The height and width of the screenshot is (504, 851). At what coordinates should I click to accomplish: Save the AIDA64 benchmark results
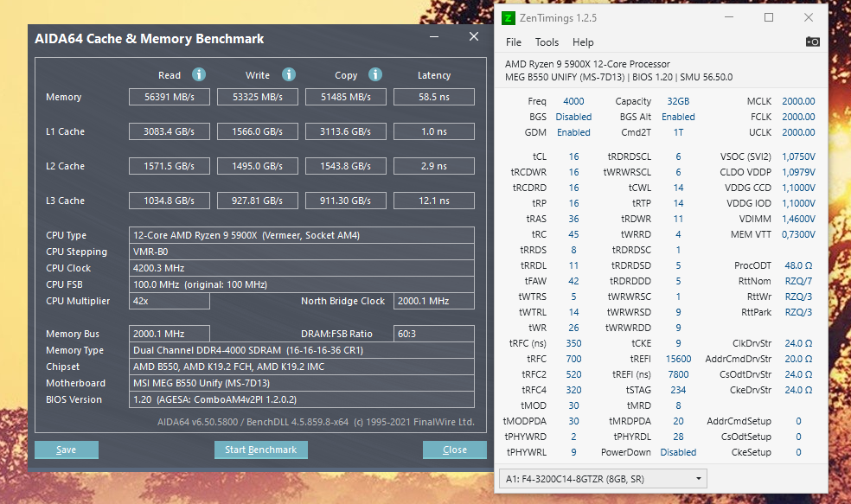[x=67, y=450]
